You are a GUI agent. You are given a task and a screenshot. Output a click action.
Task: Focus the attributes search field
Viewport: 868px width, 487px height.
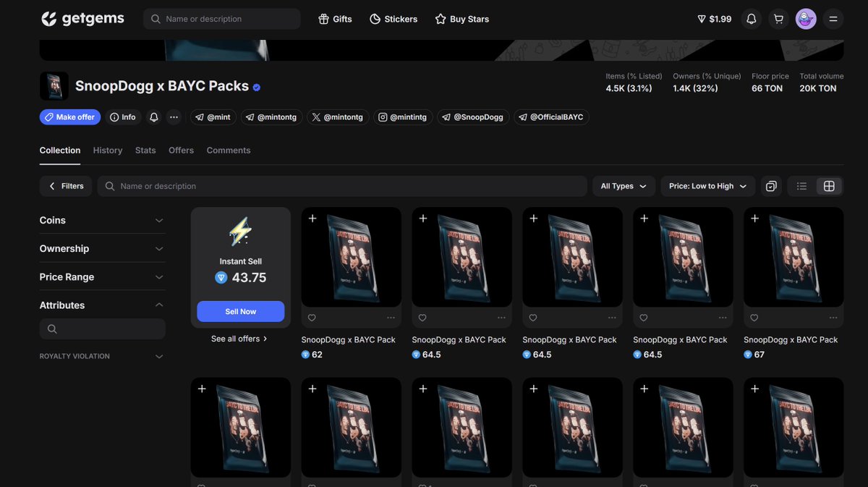[103, 329]
